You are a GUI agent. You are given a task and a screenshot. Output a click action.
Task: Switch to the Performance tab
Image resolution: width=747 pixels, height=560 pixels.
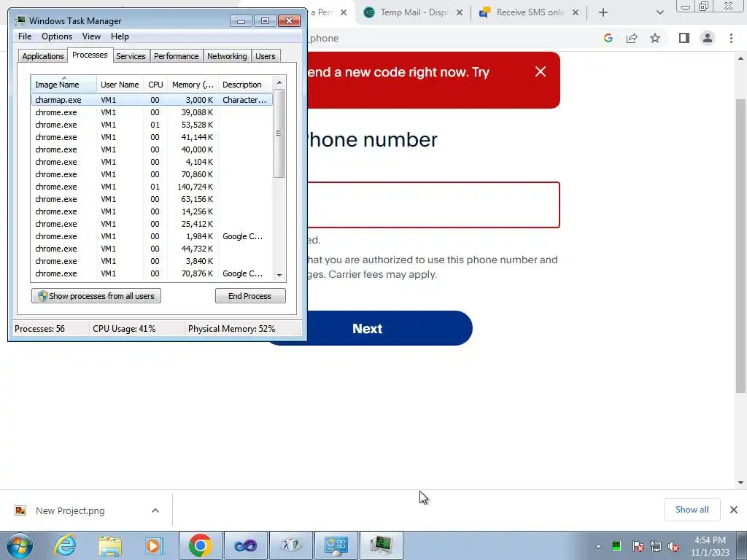click(x=176, y=56)
